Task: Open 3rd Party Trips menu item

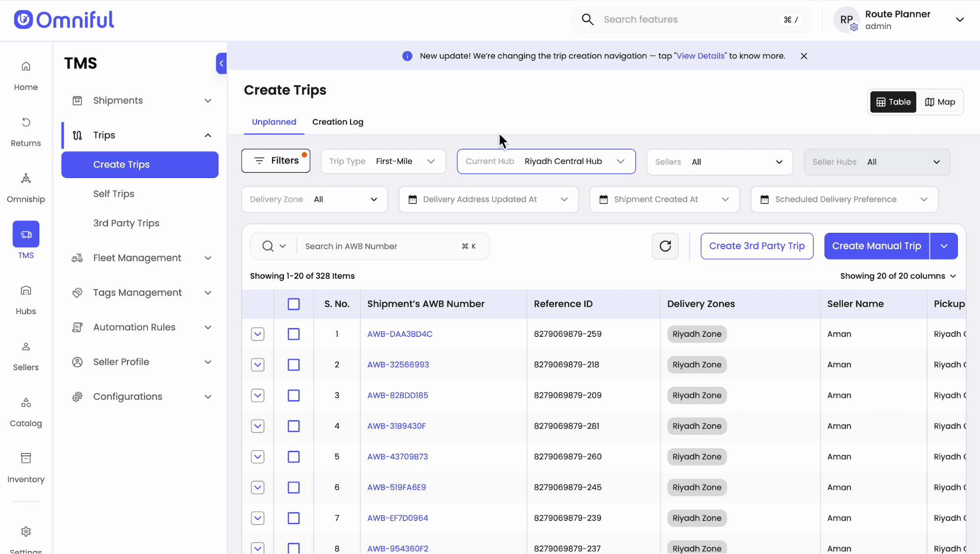Action: (126, 223)
